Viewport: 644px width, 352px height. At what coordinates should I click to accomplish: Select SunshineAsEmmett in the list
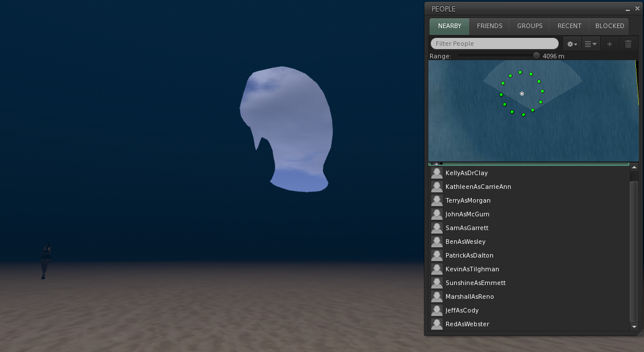tap(530, 283)
